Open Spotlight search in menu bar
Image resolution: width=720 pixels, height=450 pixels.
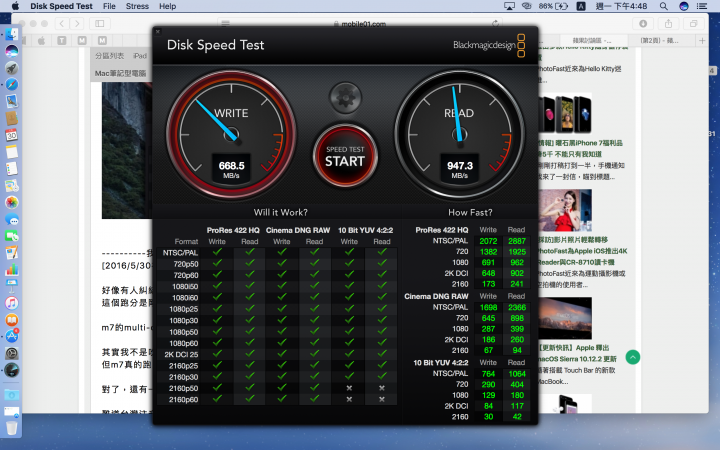664,6
